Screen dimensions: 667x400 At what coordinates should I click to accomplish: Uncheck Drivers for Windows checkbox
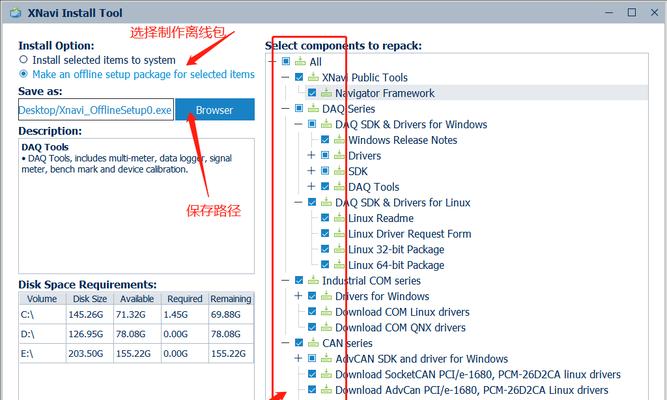312,296
